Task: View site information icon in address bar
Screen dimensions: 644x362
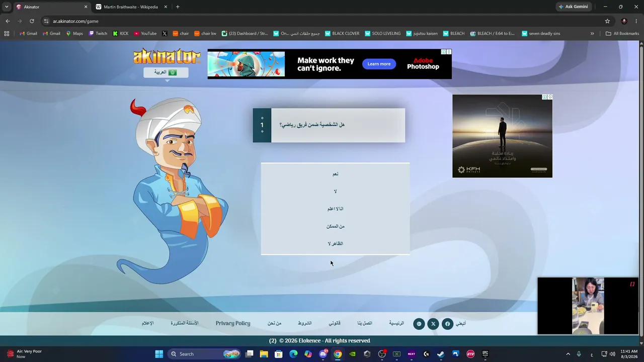Action: tap(46, 21)
